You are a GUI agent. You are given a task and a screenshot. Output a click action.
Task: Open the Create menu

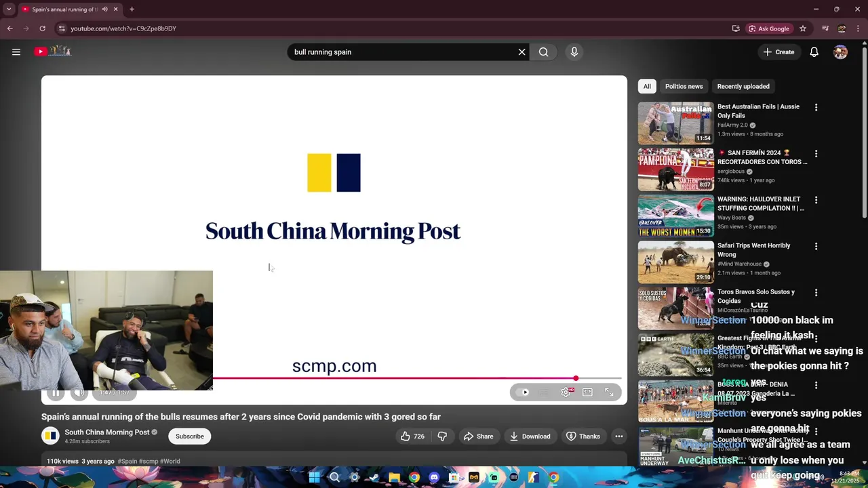(x=778, y=52)
